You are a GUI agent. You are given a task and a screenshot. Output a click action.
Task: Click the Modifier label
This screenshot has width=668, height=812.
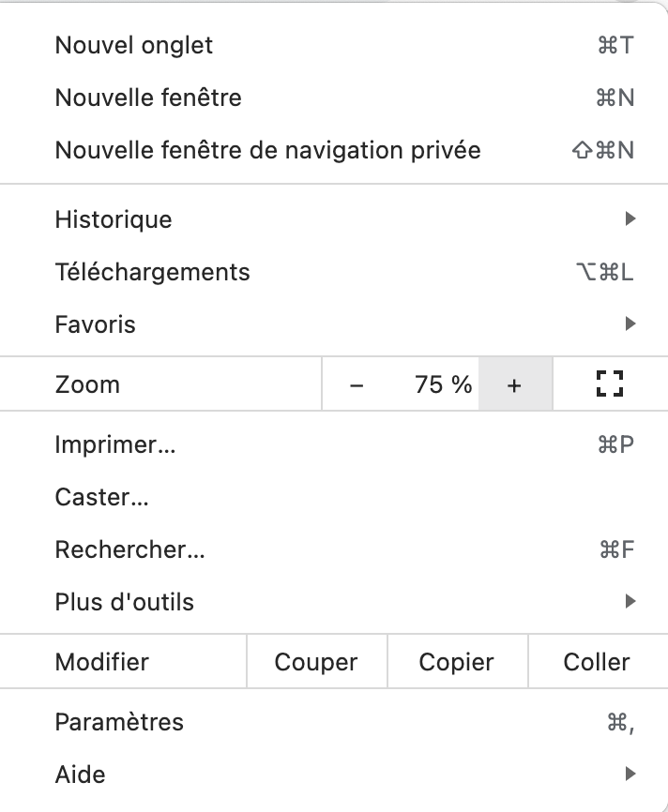click(x=102, y=662)
